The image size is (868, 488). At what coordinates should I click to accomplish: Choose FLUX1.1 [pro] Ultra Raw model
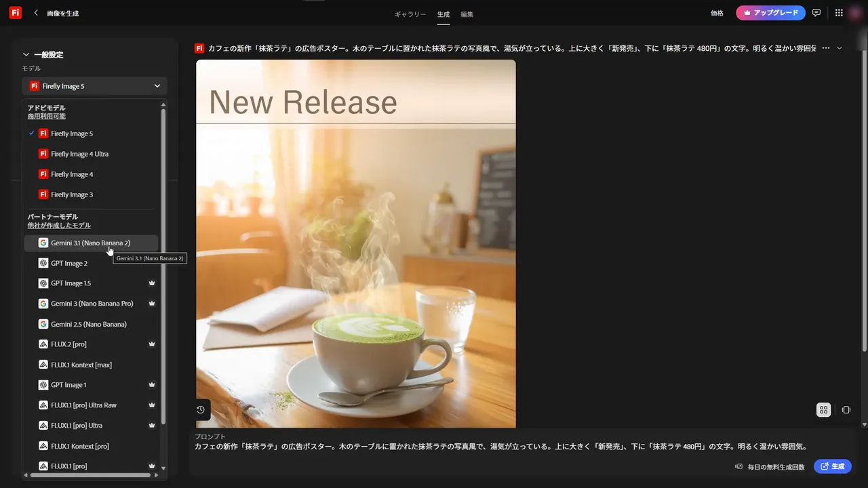click(91, 405)
